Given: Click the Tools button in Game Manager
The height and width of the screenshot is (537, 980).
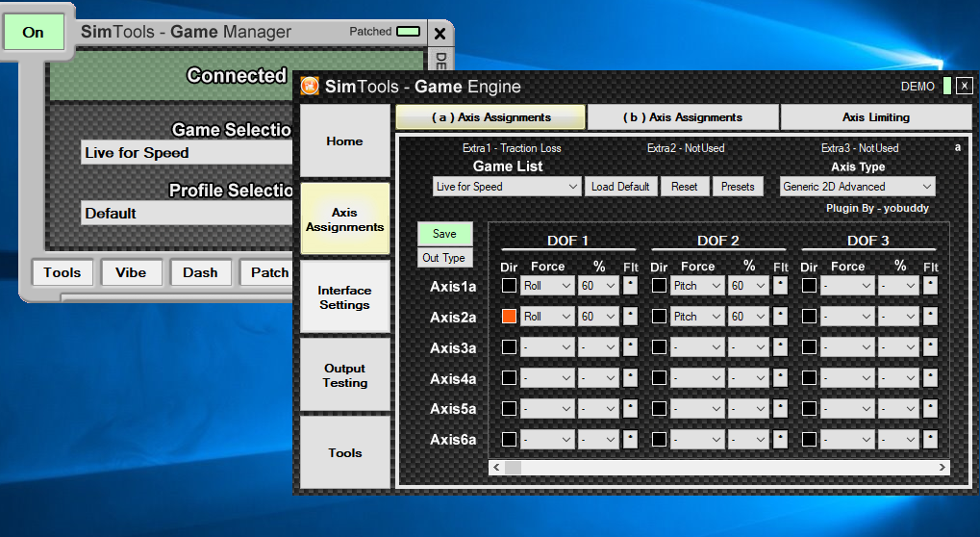Looking at the screenshot, I should click(x=63, y=272).
